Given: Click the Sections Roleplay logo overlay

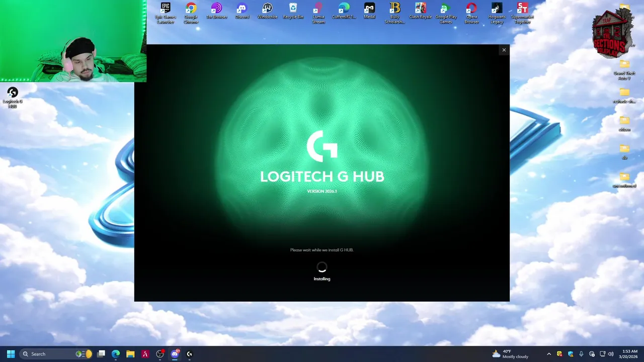Looking at the screenshot, I should (612, 34).
